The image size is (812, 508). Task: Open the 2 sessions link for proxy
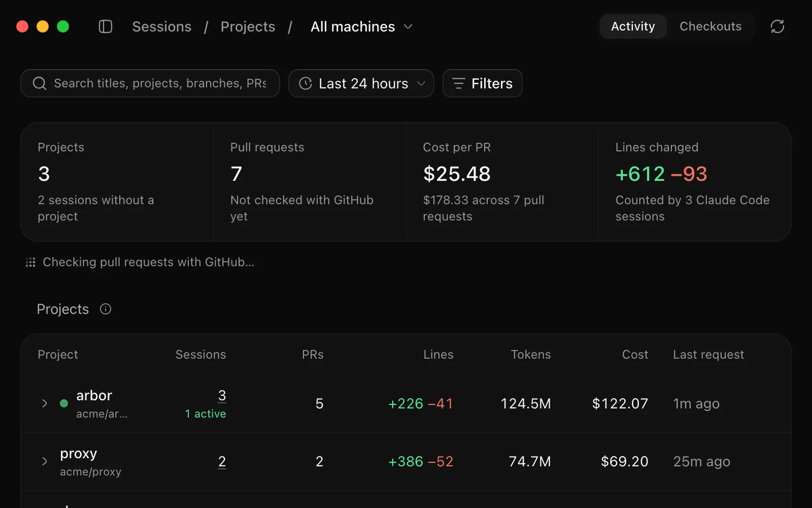coord(222,461)
